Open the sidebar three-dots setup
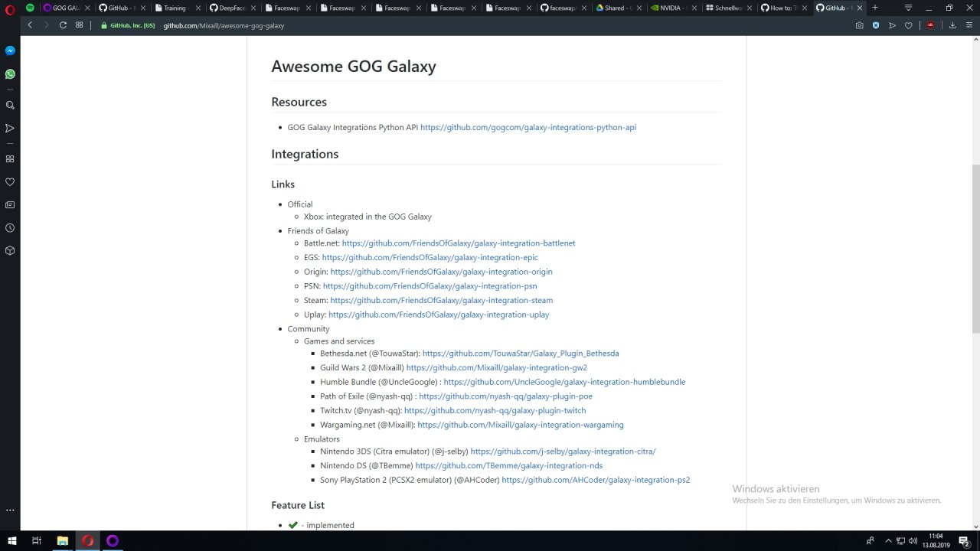Image resolution: width=980 pixels, height=551 pixels. [10, 510]
